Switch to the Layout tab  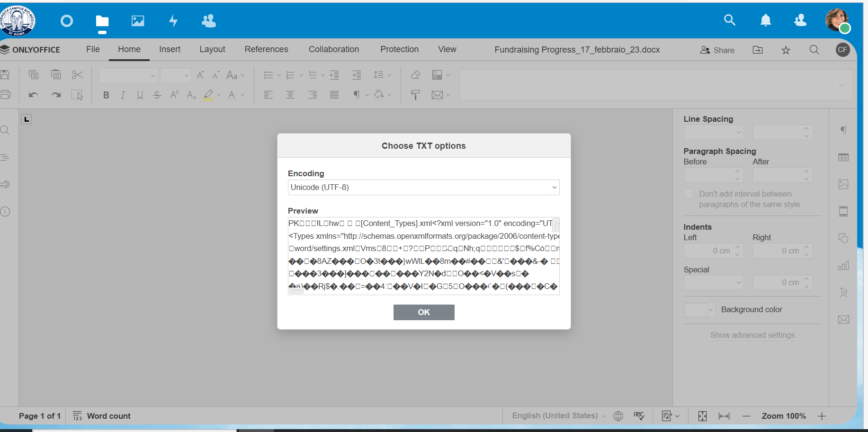click(212, 49)
